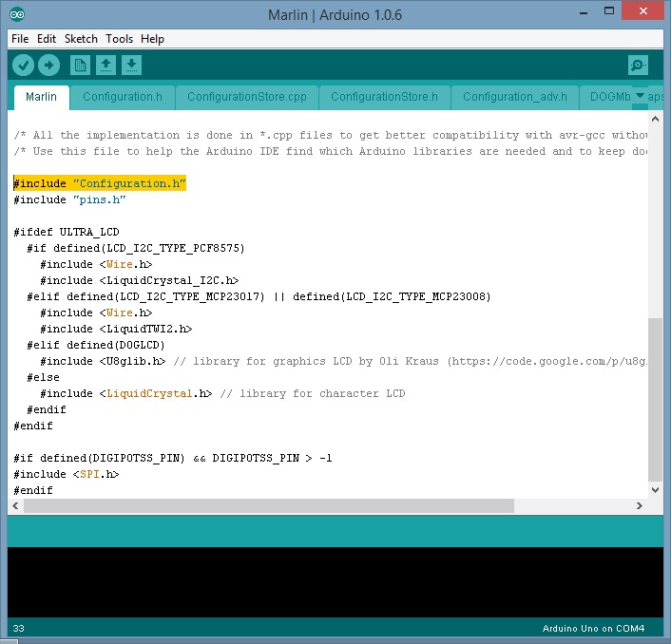Click the horizontal scrollbar thumb
The image size is (671, 644).
click(269, 506)
